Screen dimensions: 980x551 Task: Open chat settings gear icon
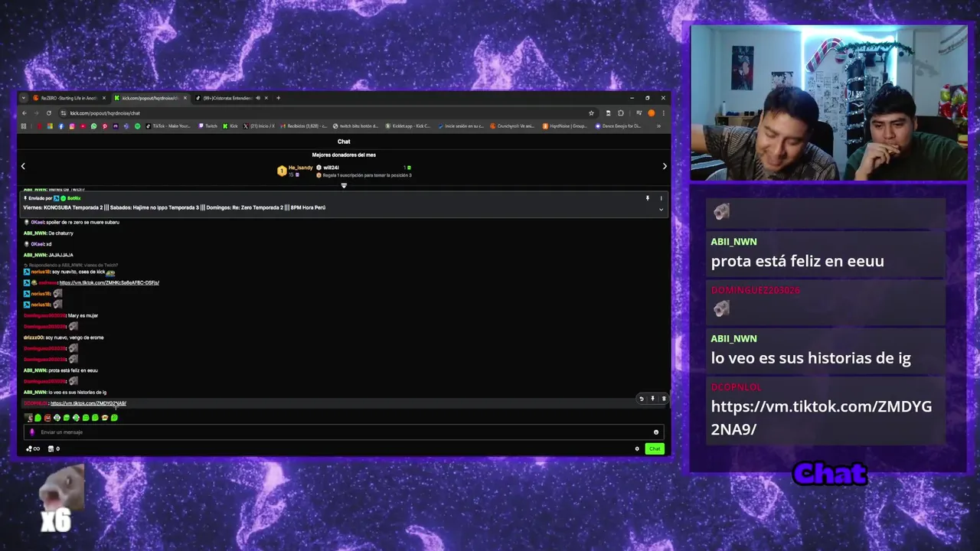click(x=637, y=449)
